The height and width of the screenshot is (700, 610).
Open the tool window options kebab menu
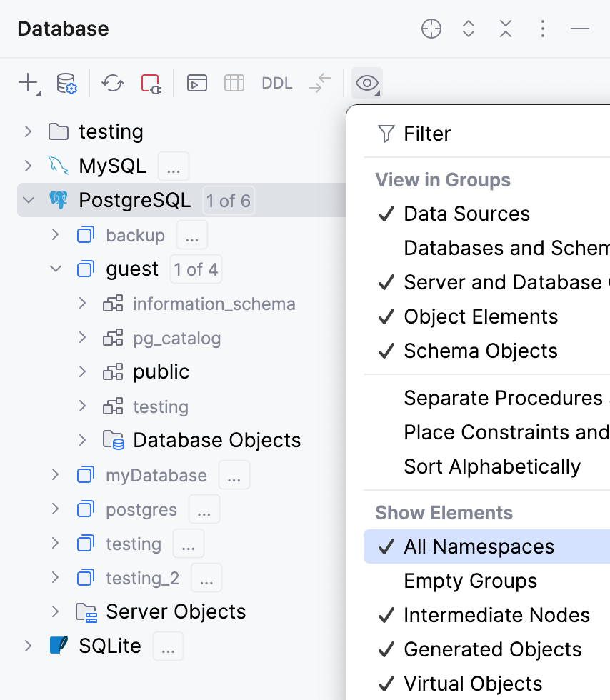(543, 29)
